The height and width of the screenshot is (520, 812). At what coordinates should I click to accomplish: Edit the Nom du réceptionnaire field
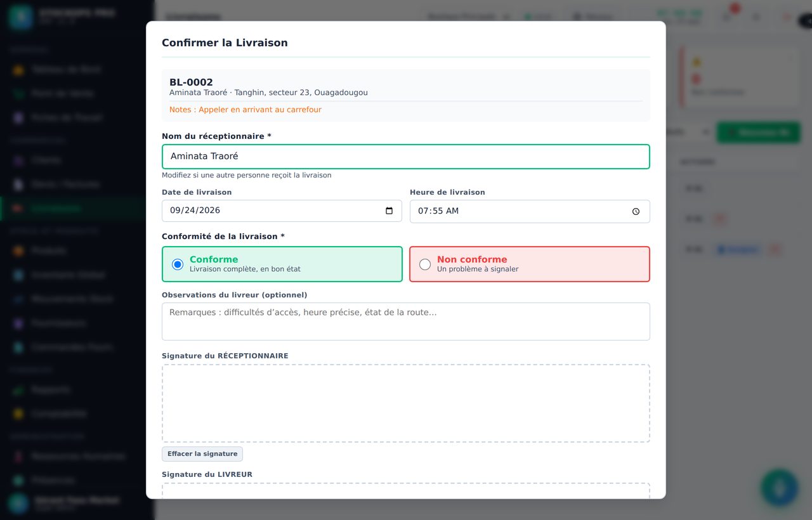point(406,157)
